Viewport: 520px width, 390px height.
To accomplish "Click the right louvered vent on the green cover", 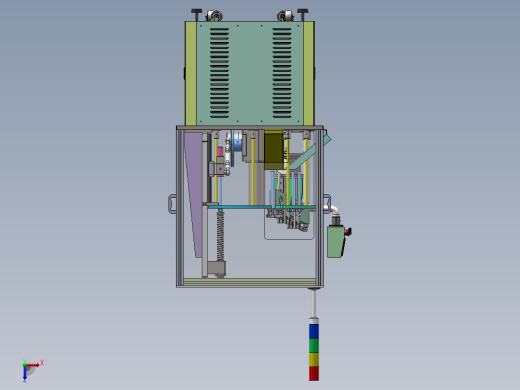I will [x=282, y=73].
